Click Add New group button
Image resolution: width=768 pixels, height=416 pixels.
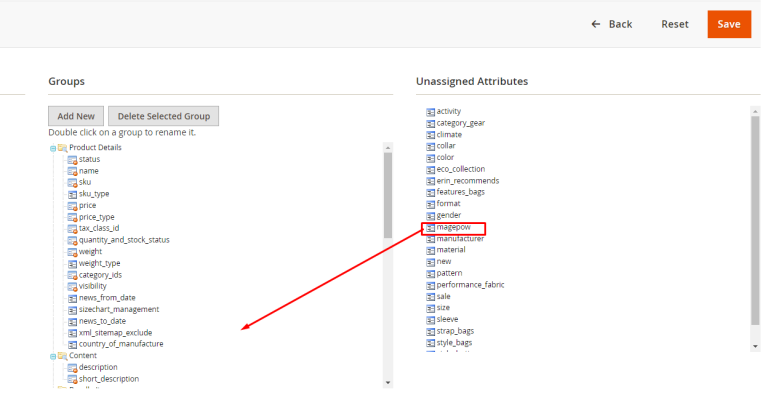75,116
